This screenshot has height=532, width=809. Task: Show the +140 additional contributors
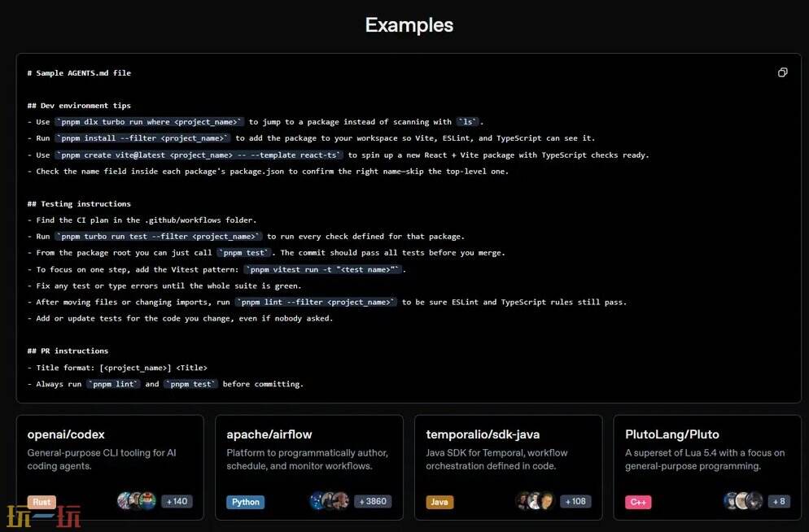coord(177,501)
